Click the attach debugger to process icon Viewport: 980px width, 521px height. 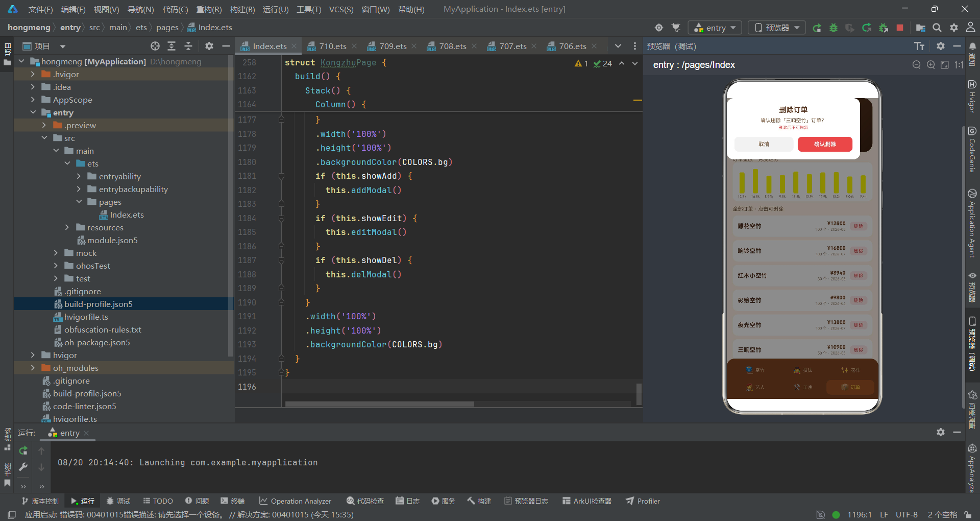coord(884,28)
